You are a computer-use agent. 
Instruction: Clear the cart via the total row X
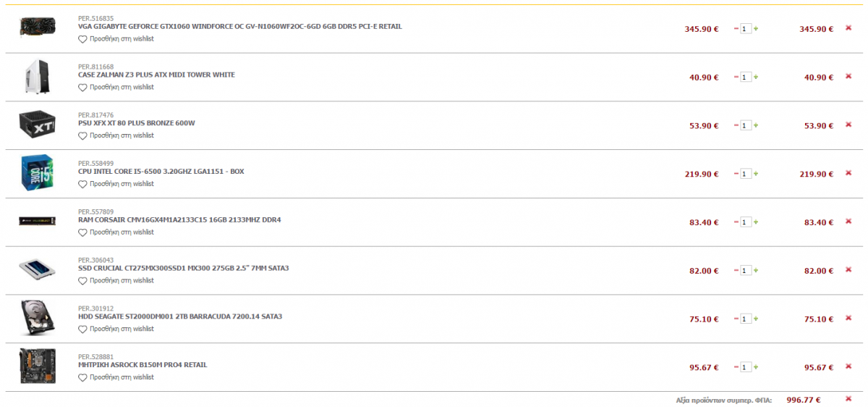(848, 399)
